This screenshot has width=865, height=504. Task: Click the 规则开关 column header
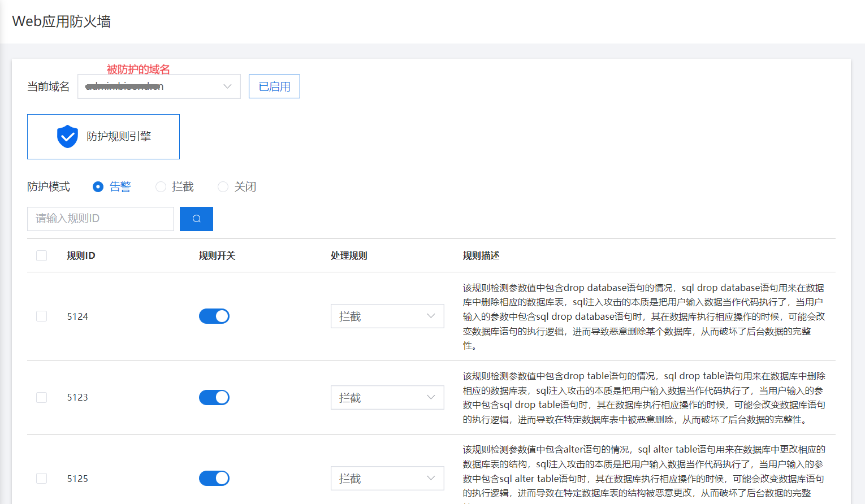click(x=217, y=255)
